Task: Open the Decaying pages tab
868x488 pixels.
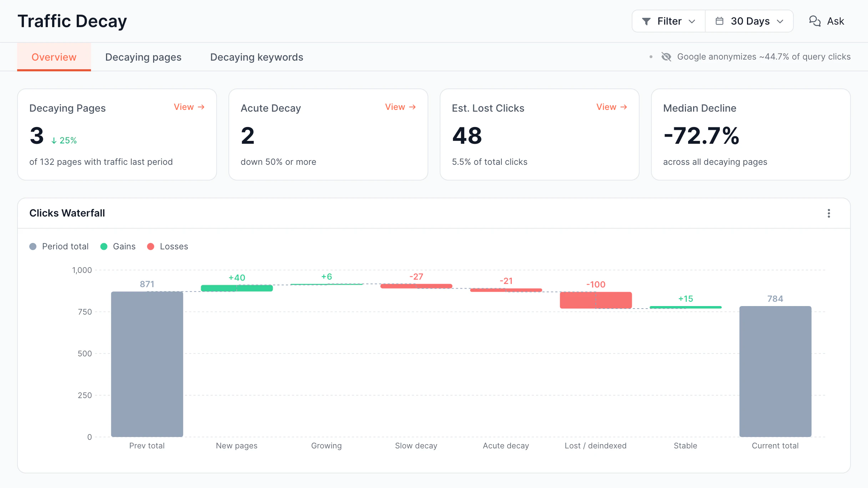Action: [x=143, y=57]
